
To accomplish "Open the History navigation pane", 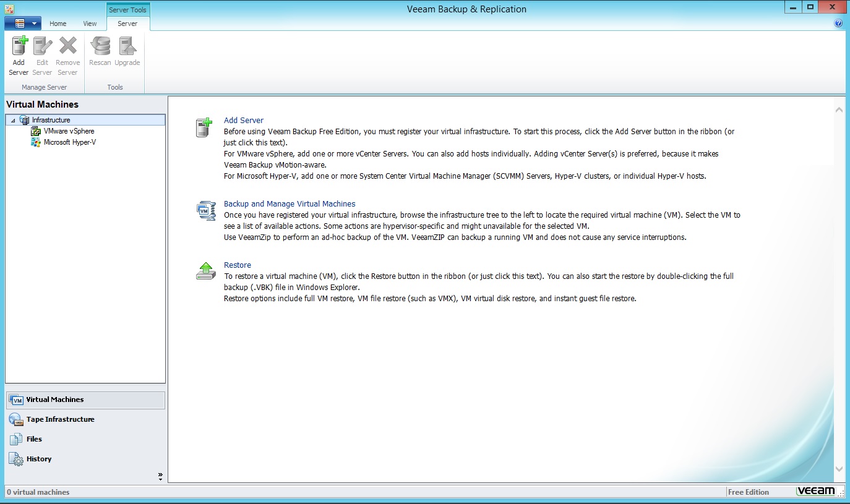I will pyautogui.click(x=85, y=459).
